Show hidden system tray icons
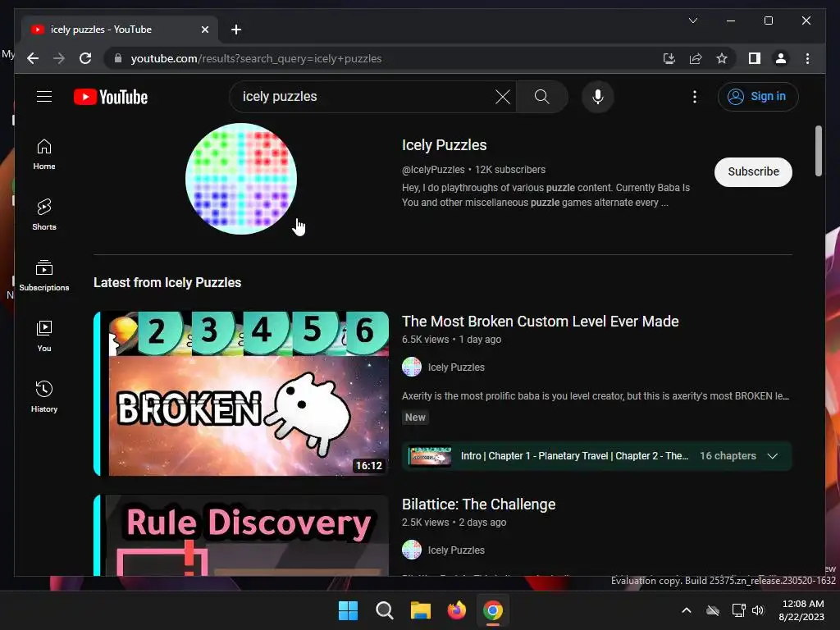Screen dimensions: 840x630 click(x=687, y=610)
